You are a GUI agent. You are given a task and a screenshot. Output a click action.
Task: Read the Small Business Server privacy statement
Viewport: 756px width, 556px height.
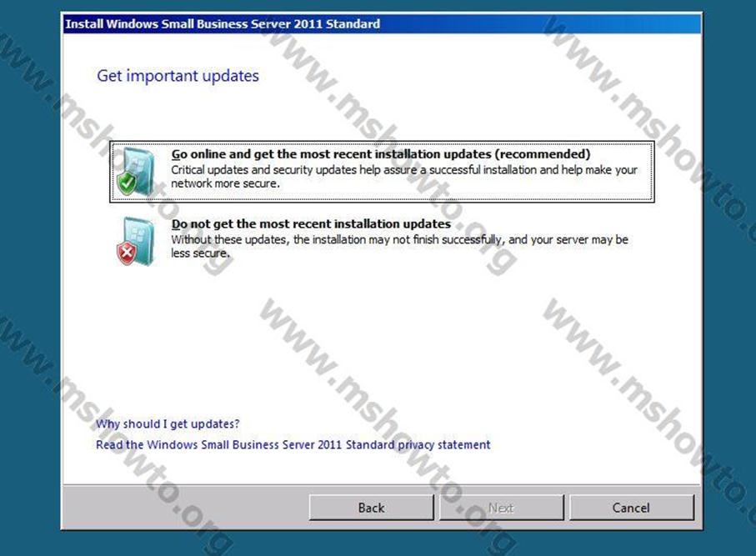[x=293, y=444]
